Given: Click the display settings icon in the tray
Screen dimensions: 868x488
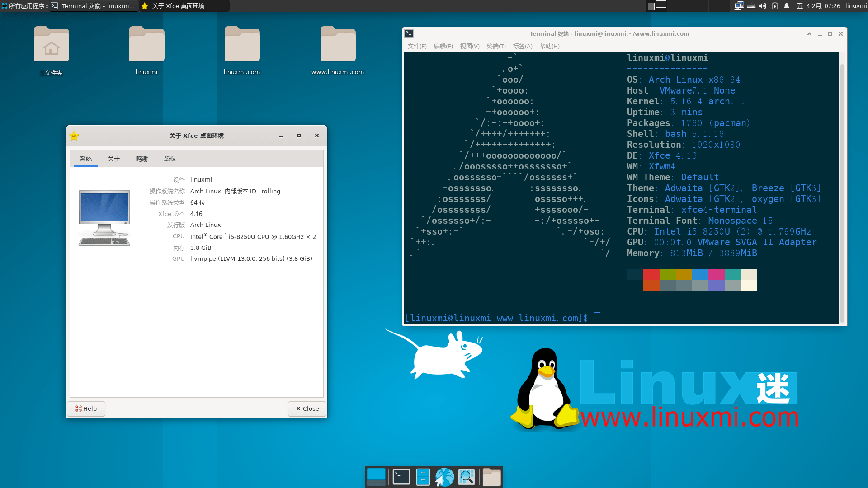Looking at the screenshot, I should click(739, 6).
